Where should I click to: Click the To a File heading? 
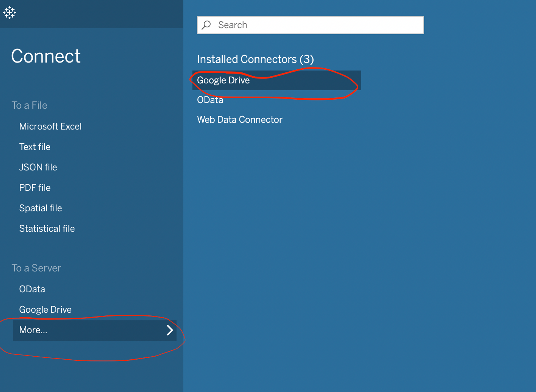point(29,105)
